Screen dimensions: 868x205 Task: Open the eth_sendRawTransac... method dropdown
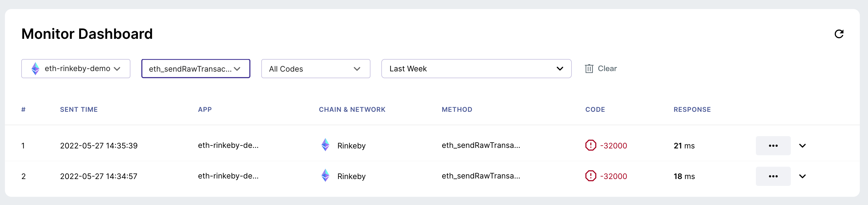[x=196, y=69]
